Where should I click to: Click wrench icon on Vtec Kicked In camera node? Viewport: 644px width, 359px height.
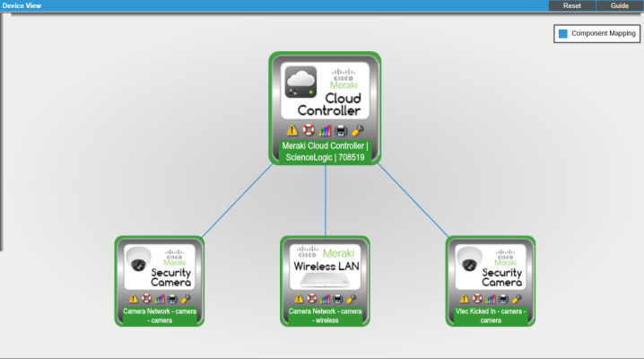click(x=517, y=299)
